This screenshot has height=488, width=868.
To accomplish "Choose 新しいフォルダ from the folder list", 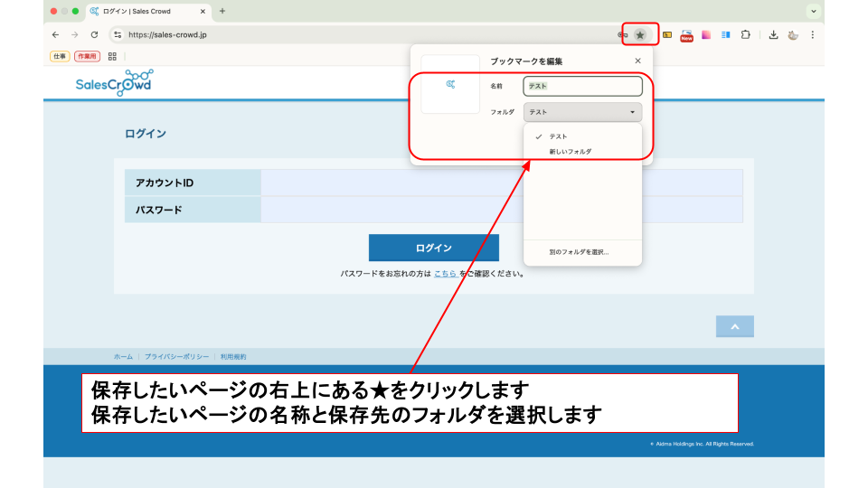I will point(571,152).
